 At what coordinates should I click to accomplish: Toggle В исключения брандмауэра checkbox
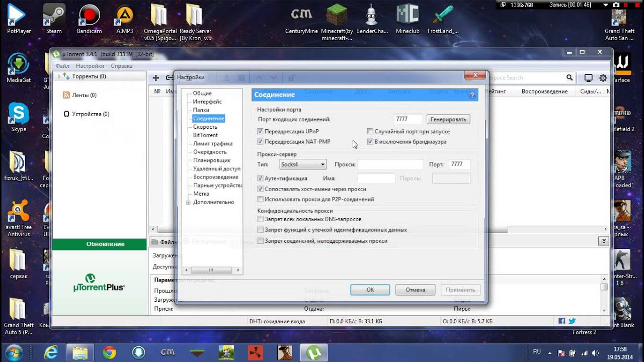[370, 142]
